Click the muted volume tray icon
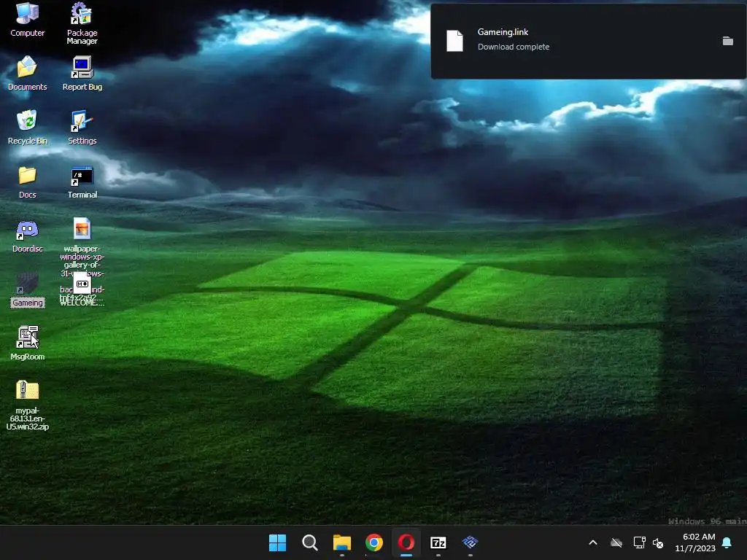The image size is (747, 560). click(658, 542)
